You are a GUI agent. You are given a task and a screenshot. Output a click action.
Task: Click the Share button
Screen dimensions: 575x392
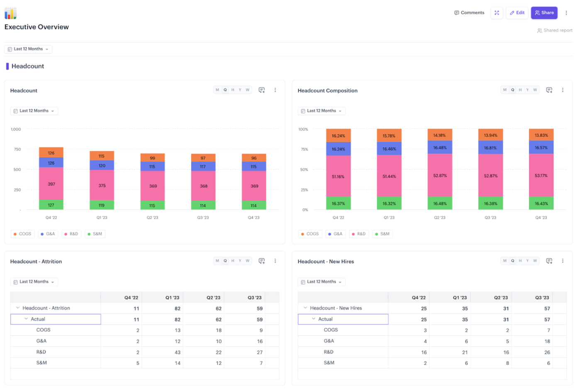pyautogui.click(x=544, y=12)
